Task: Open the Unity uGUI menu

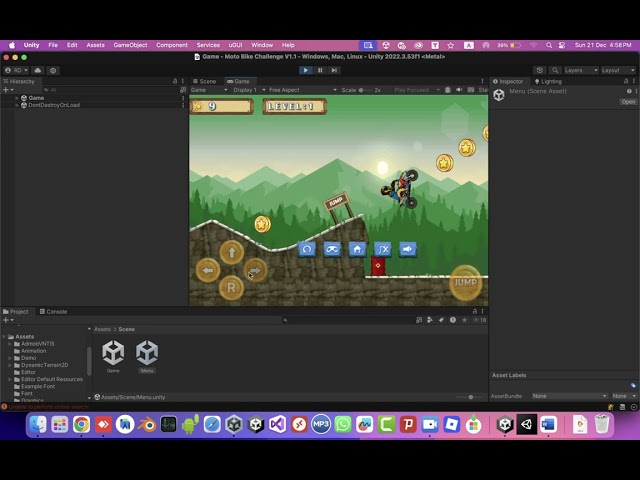Action: tap(235, 45)
